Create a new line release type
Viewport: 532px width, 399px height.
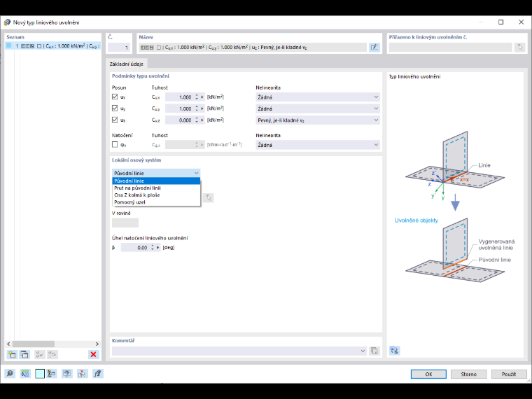coord(12,355)
